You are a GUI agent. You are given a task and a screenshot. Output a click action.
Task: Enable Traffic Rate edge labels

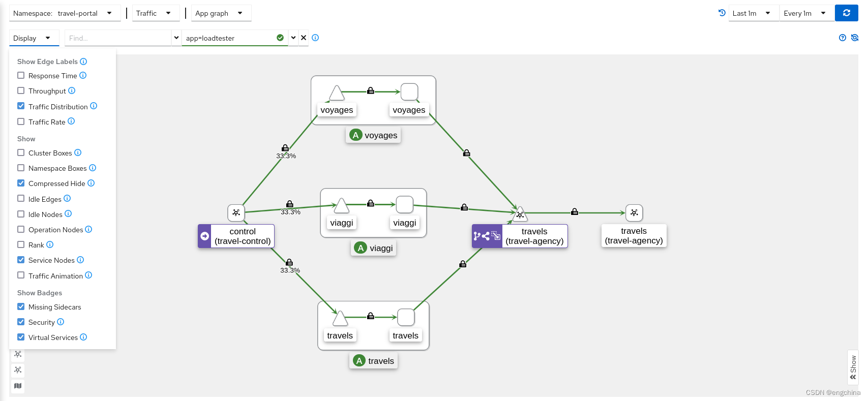pyautogui.click(x=21, y=121)
